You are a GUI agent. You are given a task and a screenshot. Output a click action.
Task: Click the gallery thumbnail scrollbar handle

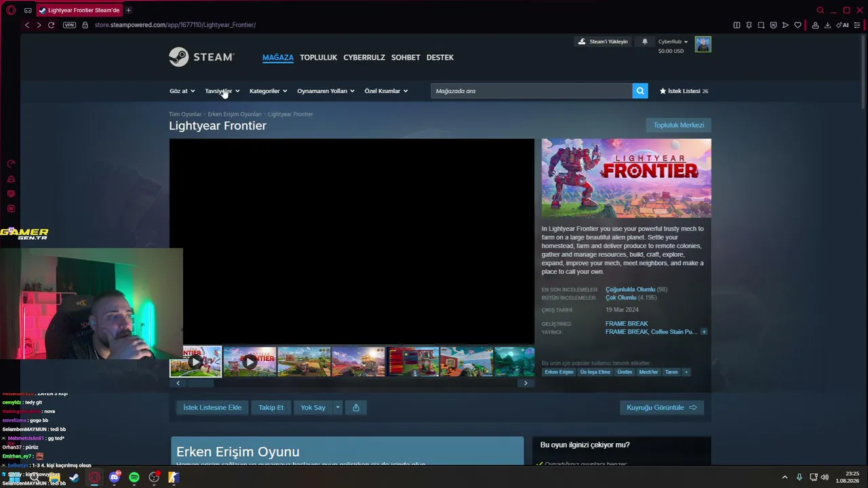coord(200,383)
